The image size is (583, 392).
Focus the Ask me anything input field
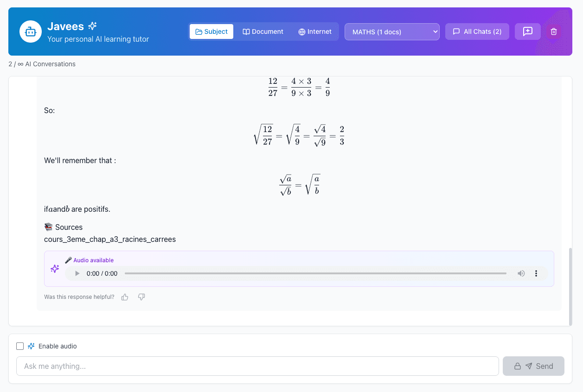[257, 366]
